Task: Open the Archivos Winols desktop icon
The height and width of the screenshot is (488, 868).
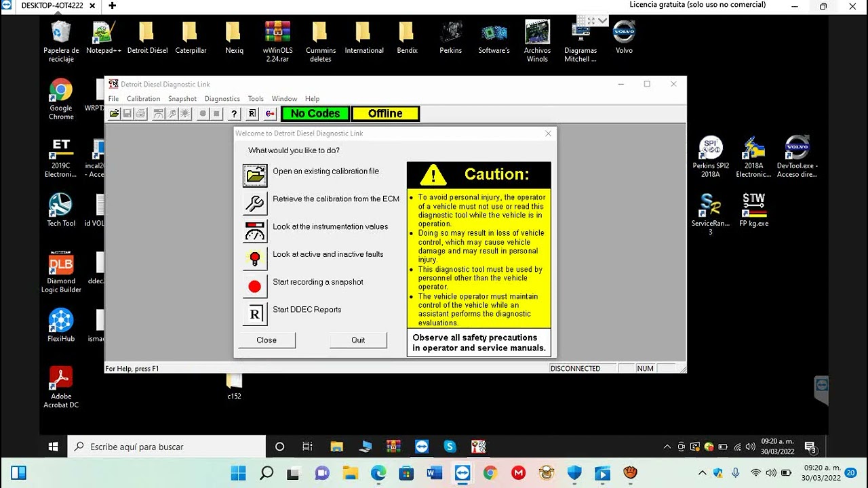Action: (537, 41)
